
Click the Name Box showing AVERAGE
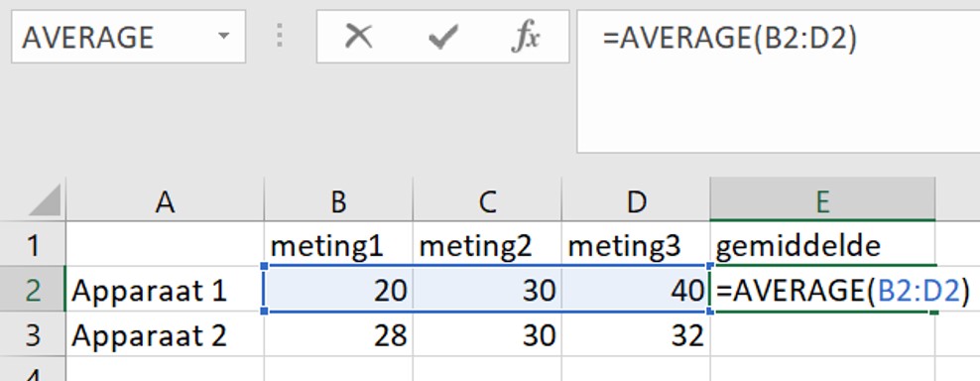(128, 37)
